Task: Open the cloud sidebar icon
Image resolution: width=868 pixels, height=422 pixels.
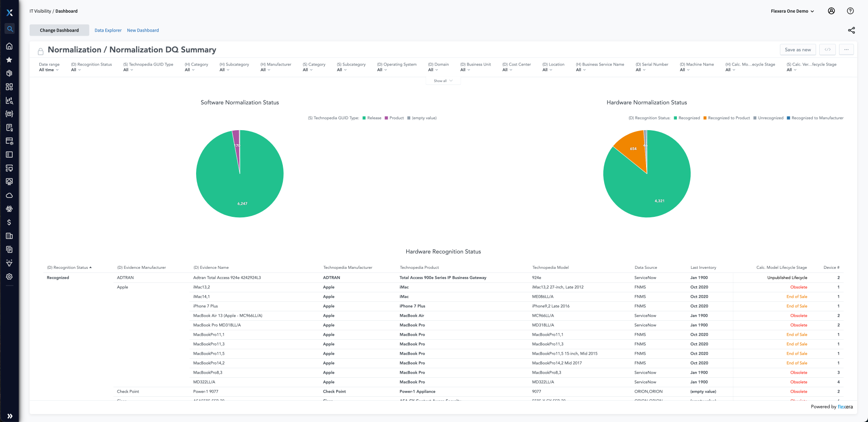Action: pyautogui.click(x=9, y=195)
